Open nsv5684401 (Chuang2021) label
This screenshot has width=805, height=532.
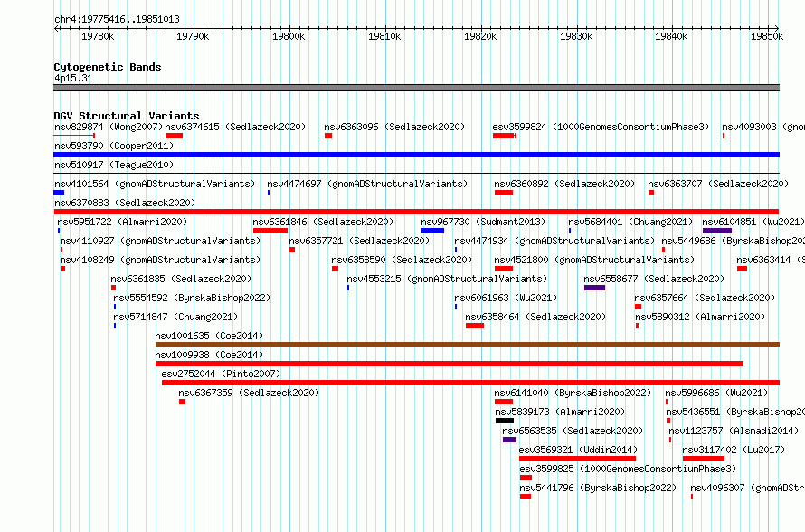630,222
